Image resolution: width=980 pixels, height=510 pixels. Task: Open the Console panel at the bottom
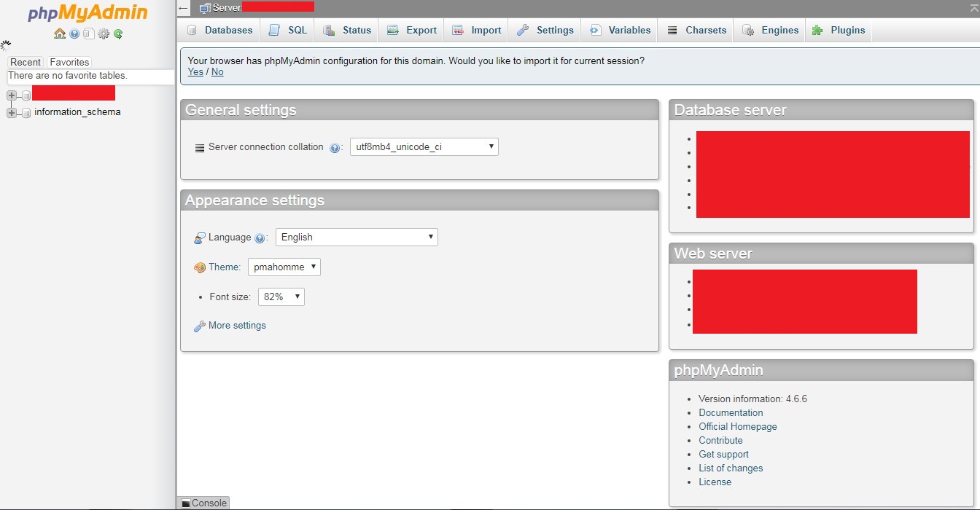click(x=203, y=503)
